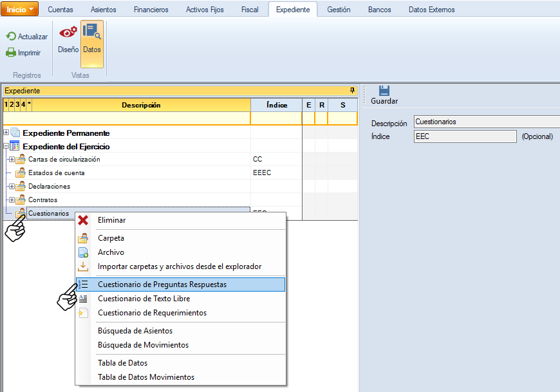Image resolution: width=560 pixels, height=392 pixels.
Task: Select the Estados de cuenta tree item
Action: (x=56, y=173)
